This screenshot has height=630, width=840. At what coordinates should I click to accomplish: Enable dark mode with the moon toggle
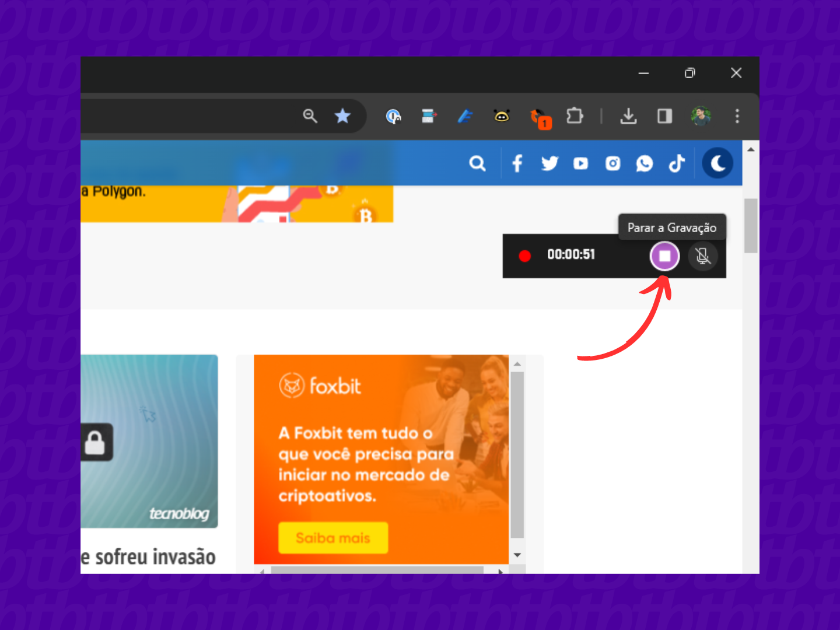tap(717, 163)
